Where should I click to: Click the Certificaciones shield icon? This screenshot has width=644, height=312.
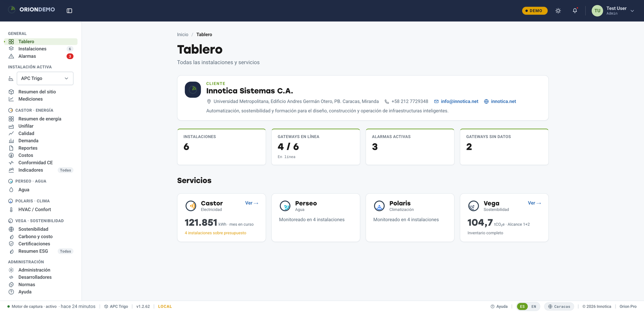(x=11, y=244)
